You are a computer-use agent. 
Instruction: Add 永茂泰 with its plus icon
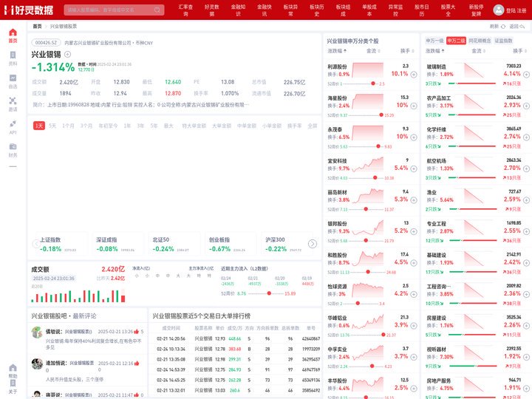coord(414,137)
